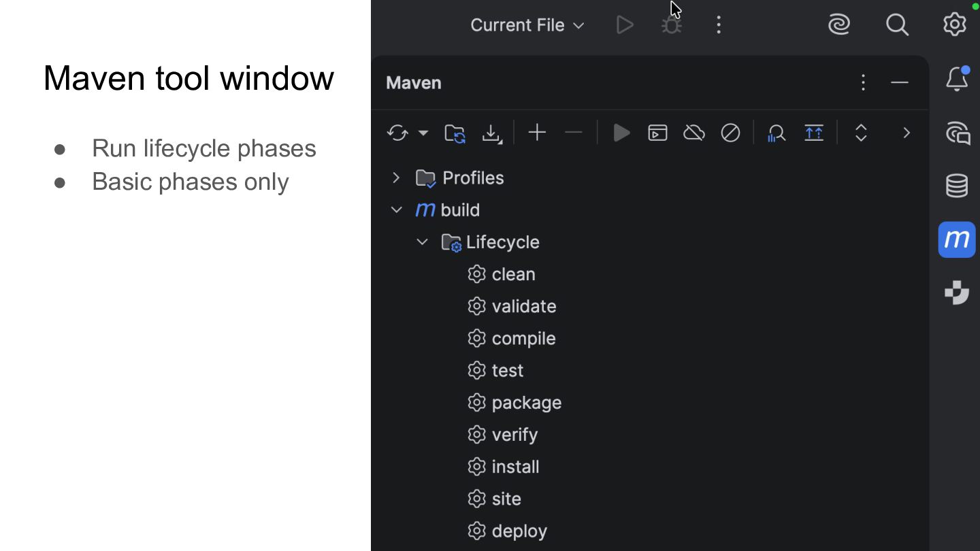This screenshot has width=980, height=551.
Task: Expand the Profiles node
Action: [x=396, y=178]
